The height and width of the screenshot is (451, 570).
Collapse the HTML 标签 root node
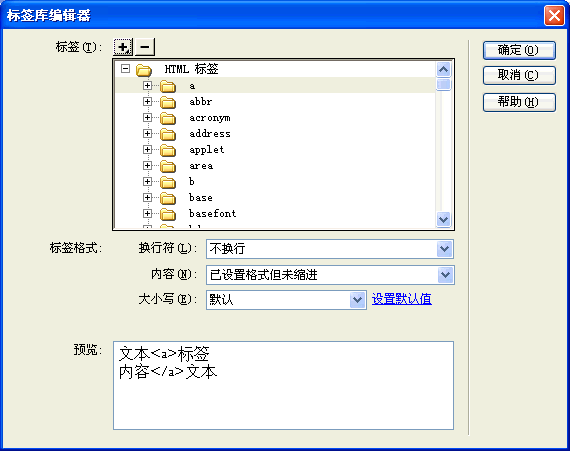pyautogui.click(x=125, y=69)
